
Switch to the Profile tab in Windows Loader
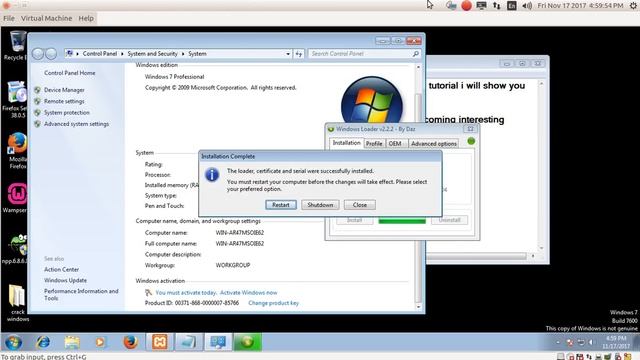(374, 144)
